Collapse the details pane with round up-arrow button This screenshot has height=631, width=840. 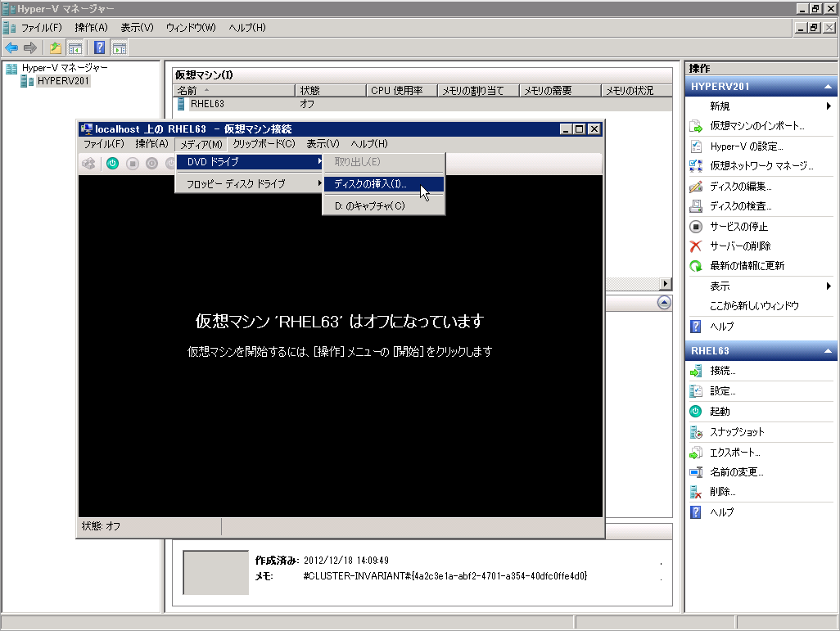[x=664, y=303]
